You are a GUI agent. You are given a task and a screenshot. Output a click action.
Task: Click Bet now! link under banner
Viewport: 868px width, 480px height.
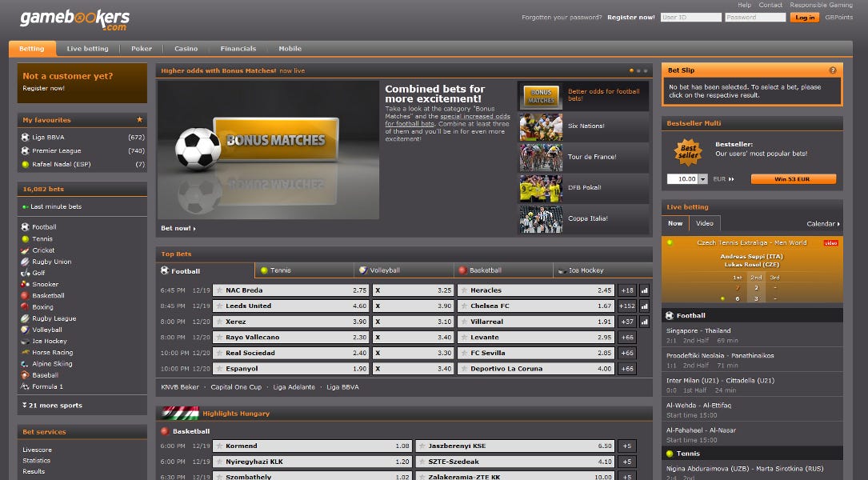coord(178,228)
